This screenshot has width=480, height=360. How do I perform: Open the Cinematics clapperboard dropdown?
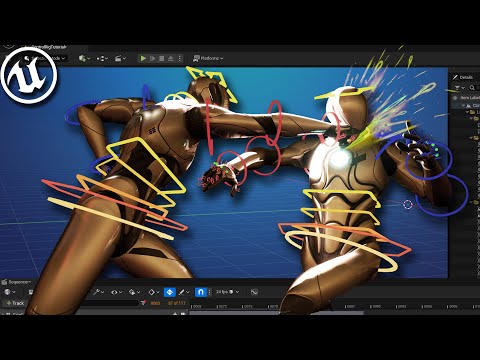coord(120,58)
